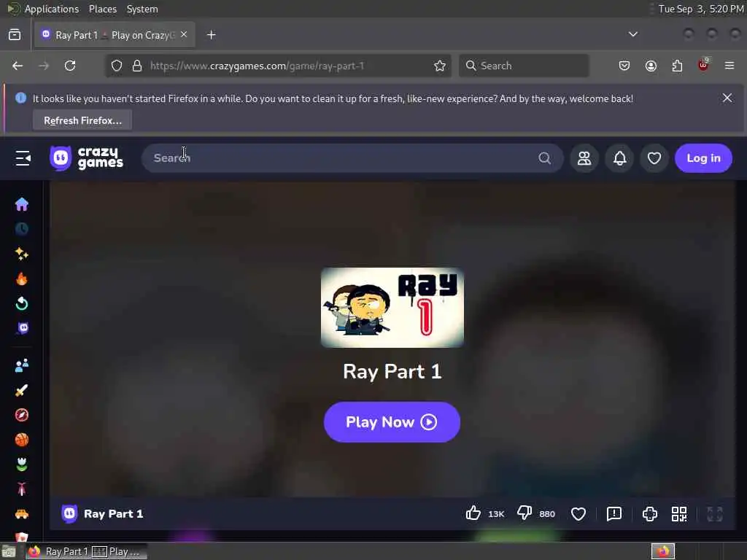Open adventure games compass icon
The width and height of the screenshot is (747, 560).
21,415
